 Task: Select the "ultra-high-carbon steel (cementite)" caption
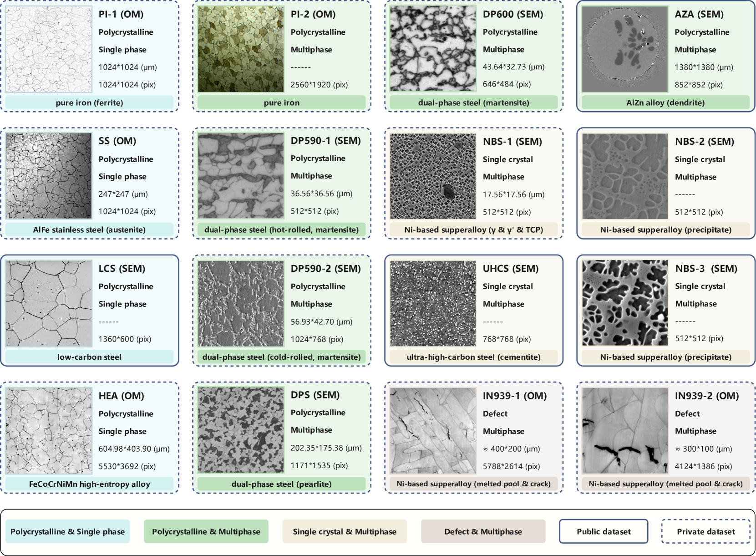coord(474,357)
